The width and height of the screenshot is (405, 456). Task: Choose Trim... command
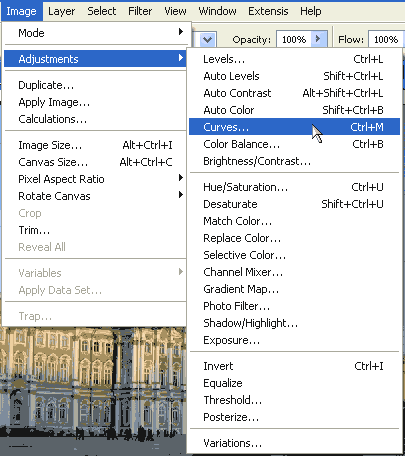(x=95, y=230)
